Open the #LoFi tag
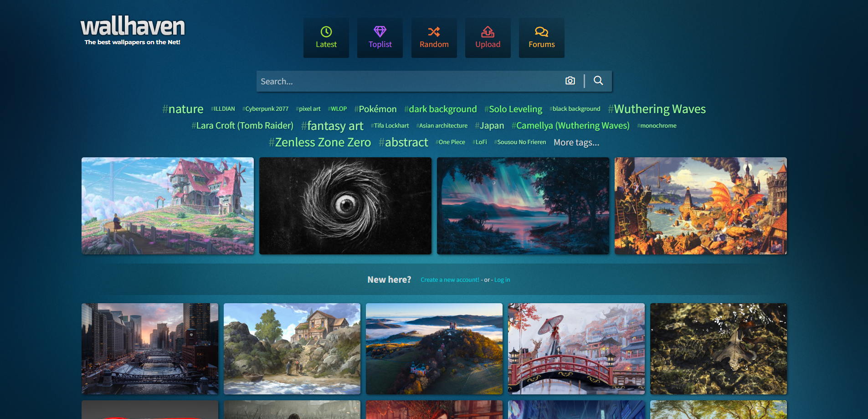The height and width of the screenshot is (419, 868). pos(480,142)
